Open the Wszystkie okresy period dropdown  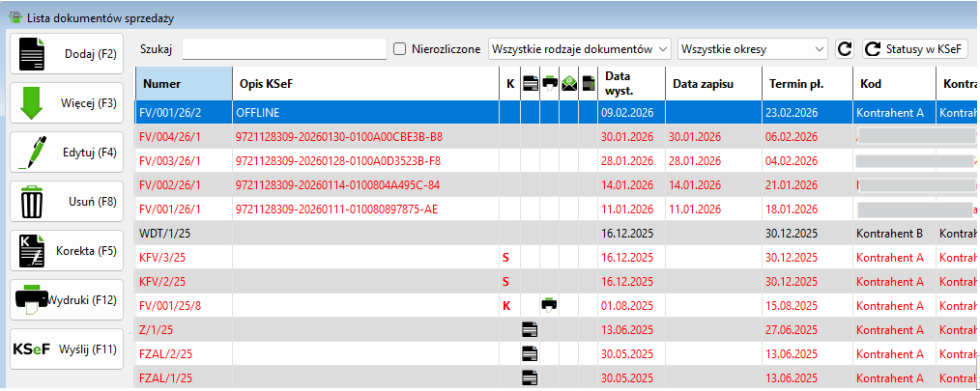click(753, 48)
